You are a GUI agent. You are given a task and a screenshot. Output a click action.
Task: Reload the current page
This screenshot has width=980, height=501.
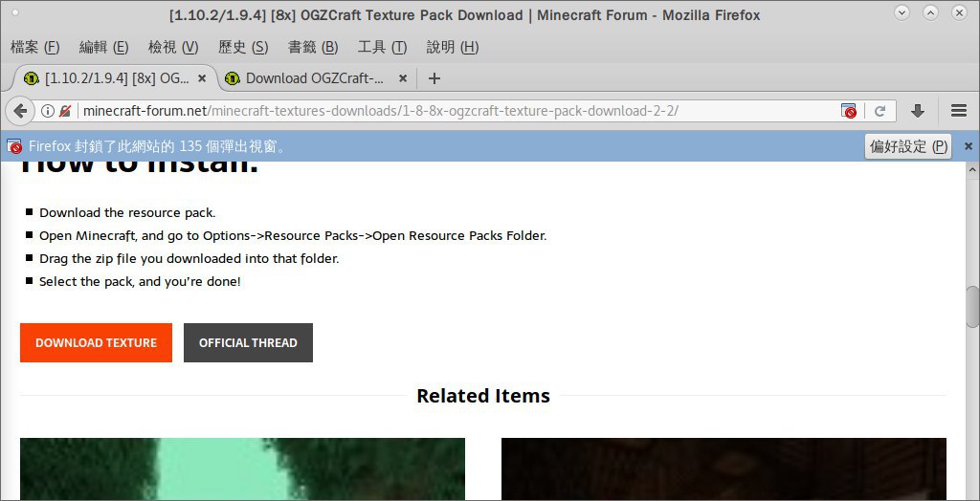(880, 111)
